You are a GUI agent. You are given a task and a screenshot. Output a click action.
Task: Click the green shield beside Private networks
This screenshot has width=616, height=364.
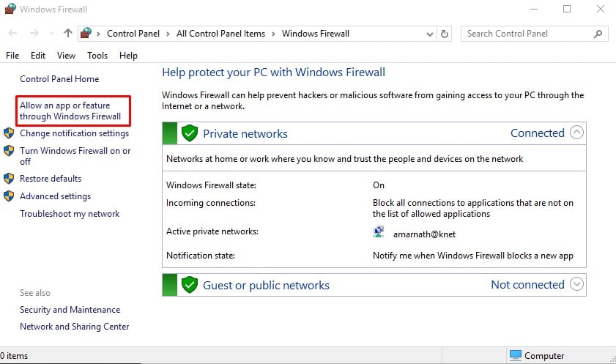click(190, 133)
